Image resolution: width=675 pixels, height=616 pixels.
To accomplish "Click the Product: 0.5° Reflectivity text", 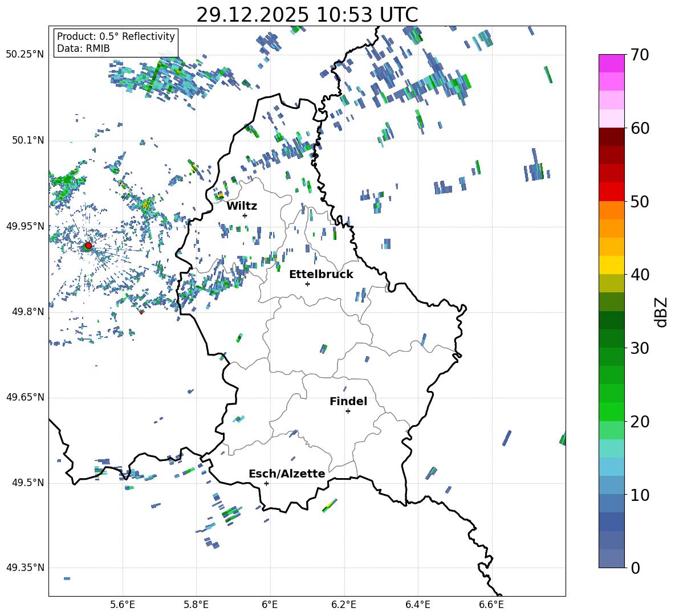I will coord(116,36).
